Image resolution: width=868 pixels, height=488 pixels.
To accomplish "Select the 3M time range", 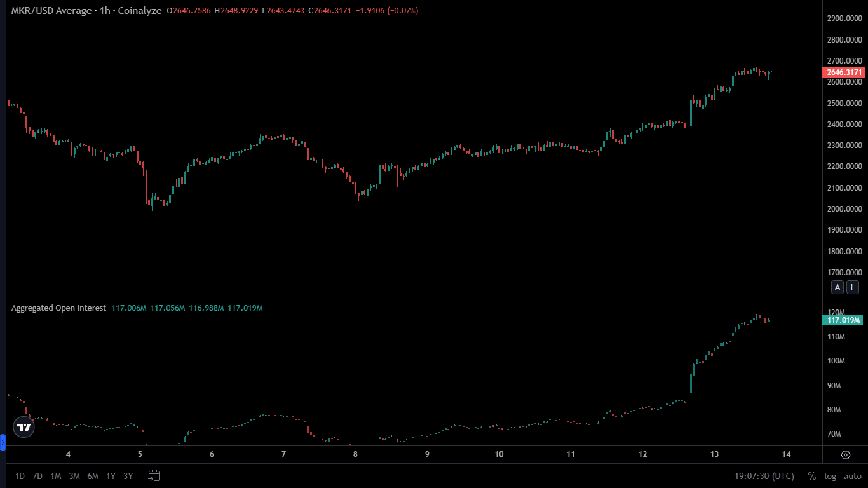I will click(74, 476).
